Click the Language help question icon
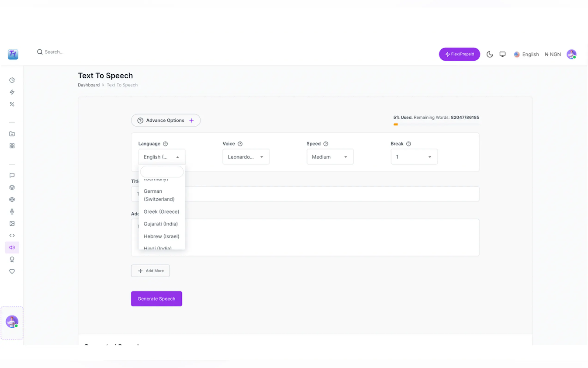588x368 pixels. coord(165,144)
